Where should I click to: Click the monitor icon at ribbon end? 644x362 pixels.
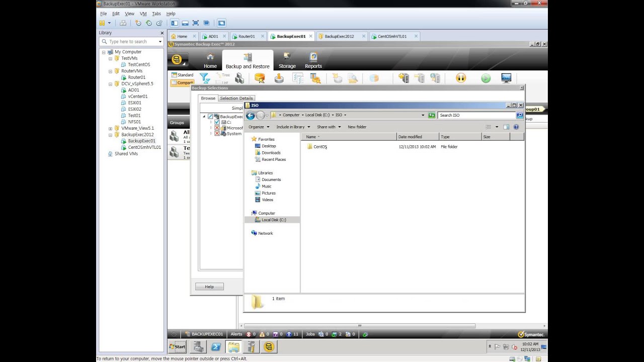[x=506, y=78]
